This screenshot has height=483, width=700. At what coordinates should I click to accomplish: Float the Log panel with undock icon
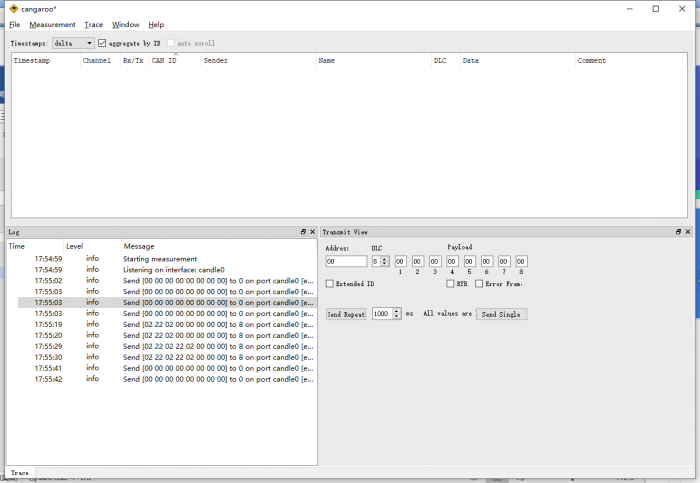point(304,232)
